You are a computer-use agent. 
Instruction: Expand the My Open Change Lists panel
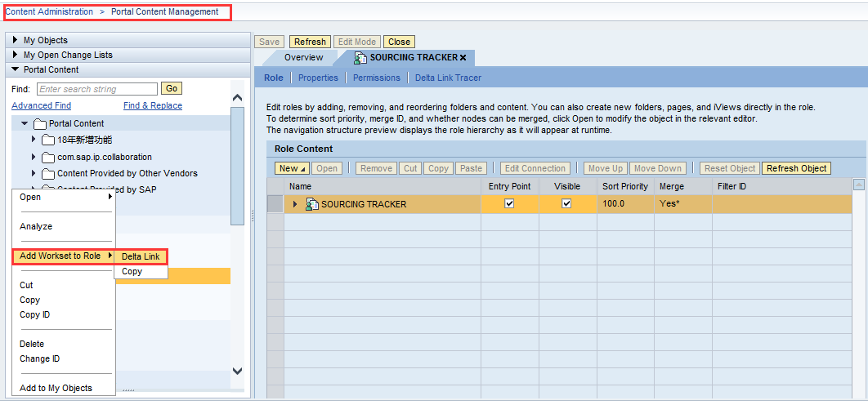(x=16, y=55)
